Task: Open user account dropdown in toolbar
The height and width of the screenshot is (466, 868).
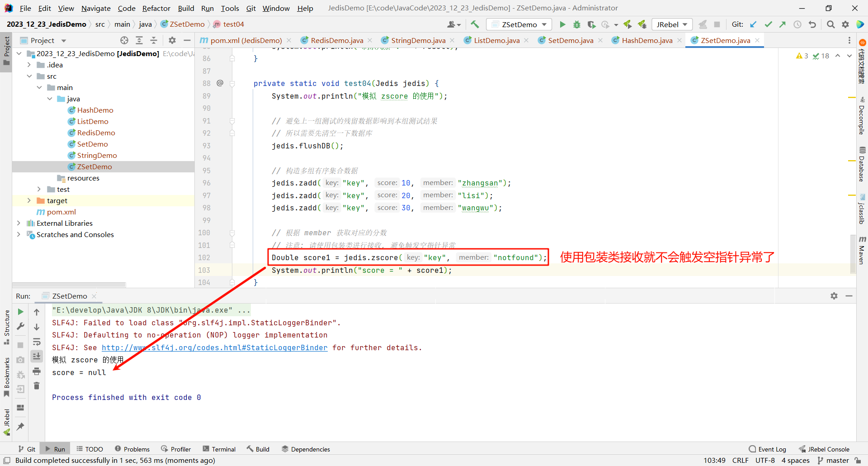Action: tap(453, 24)
